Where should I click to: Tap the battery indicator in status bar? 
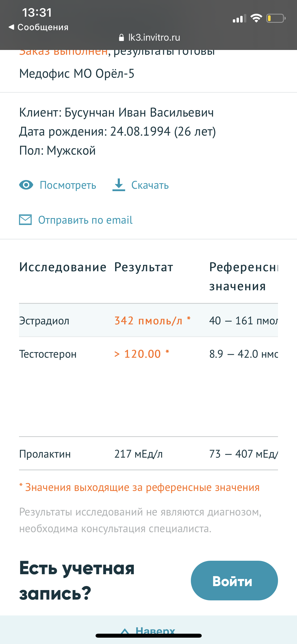coord(276,18)
